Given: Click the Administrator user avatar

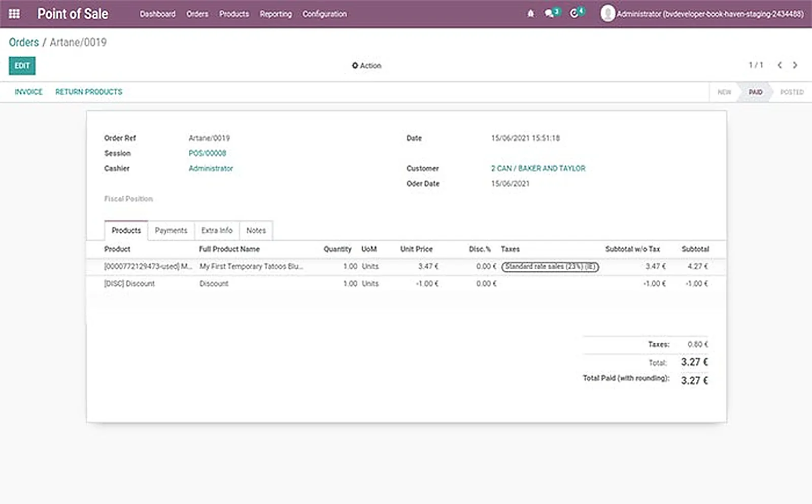Looking at the screenshot, I should [x=607, y=14].
